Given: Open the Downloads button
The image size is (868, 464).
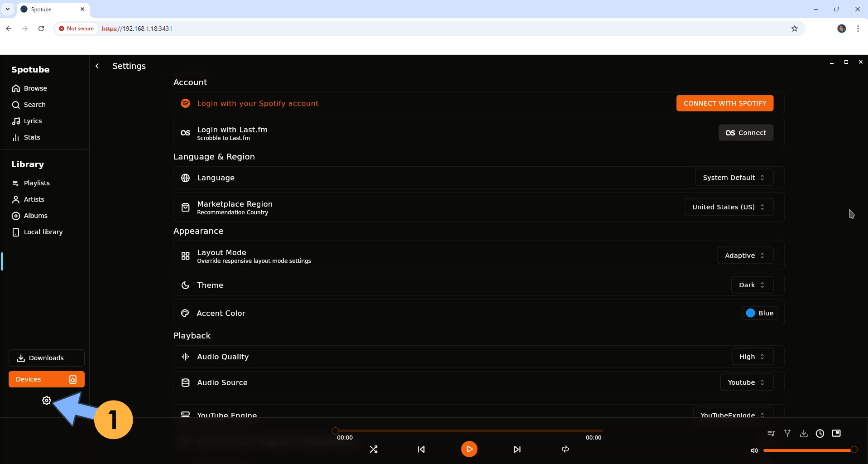Looking at the screenshot, I should click(x=47, y=358).
